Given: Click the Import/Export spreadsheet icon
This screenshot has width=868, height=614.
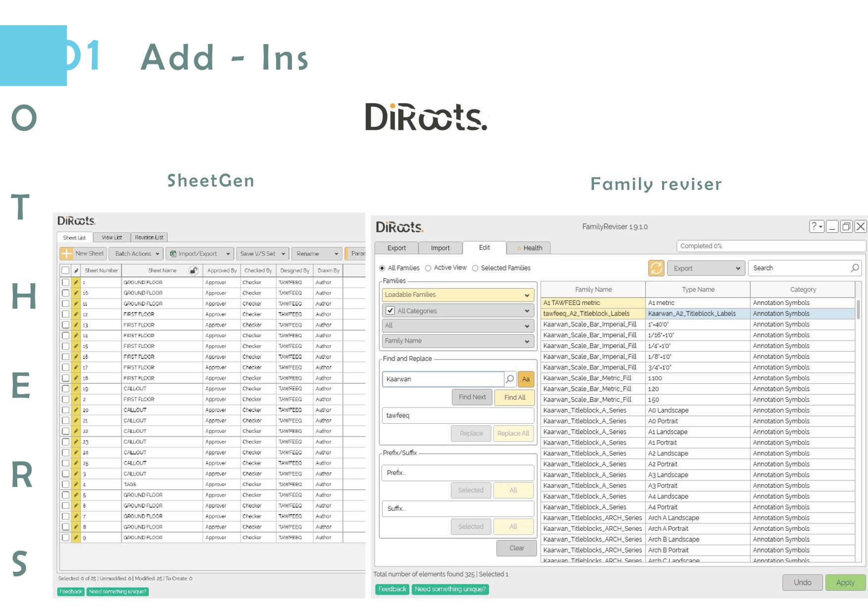Looking at the screenshot, I should pos(173,254).
